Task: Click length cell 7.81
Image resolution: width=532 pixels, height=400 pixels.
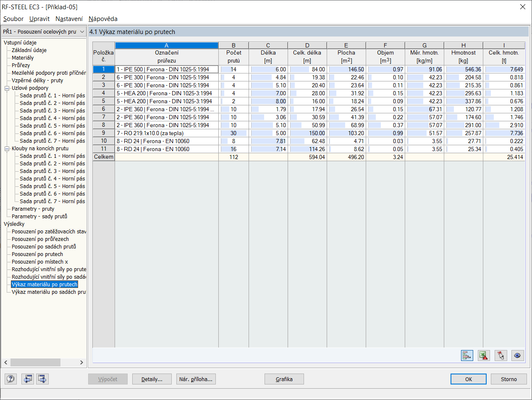Action: tap(268, 141)
